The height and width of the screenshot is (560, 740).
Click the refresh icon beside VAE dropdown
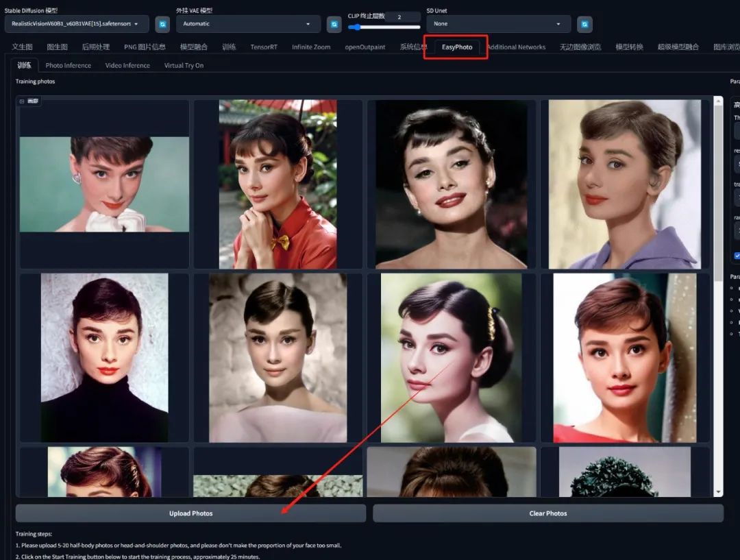(334, 24)
